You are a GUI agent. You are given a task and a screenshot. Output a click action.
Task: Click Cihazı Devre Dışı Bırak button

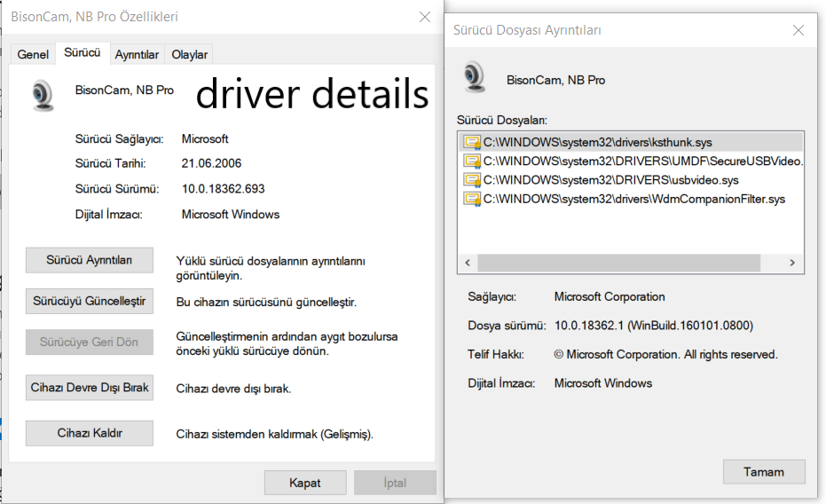(x=89, y=388)
